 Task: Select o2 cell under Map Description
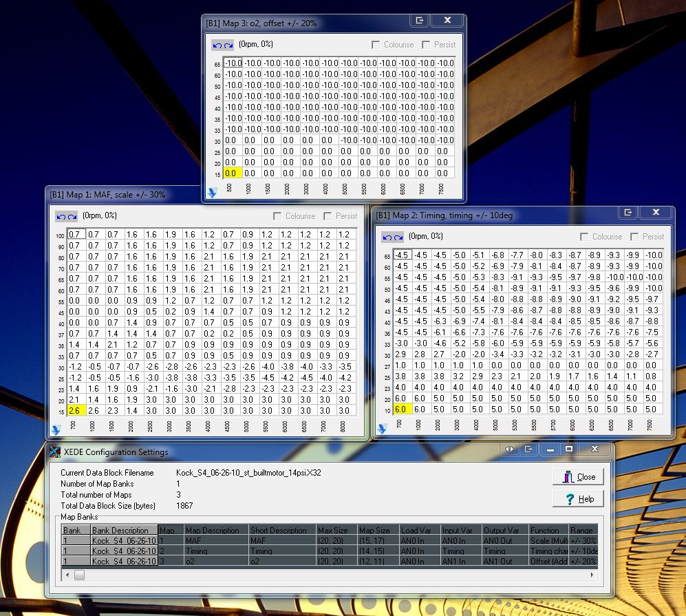pos(216,562)
